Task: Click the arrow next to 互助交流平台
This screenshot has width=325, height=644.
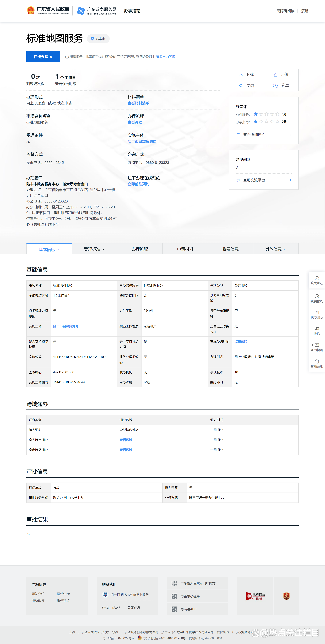Action: tap(290, 180)
